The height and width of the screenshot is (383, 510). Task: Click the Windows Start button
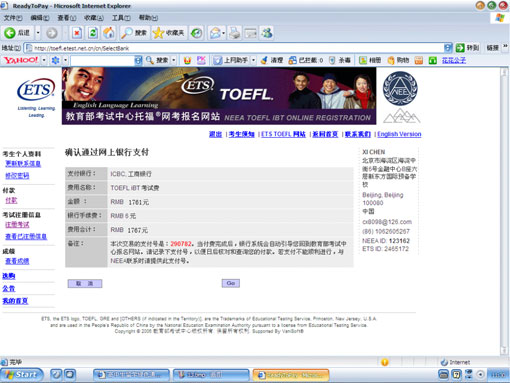coord(22,375)
